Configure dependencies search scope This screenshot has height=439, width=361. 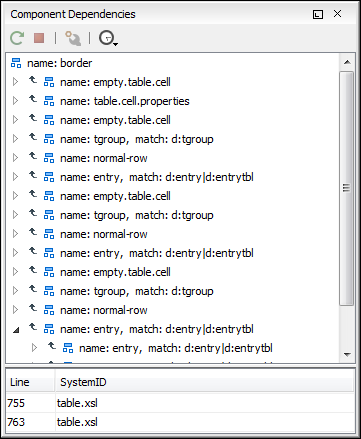[x=73, y=38]
